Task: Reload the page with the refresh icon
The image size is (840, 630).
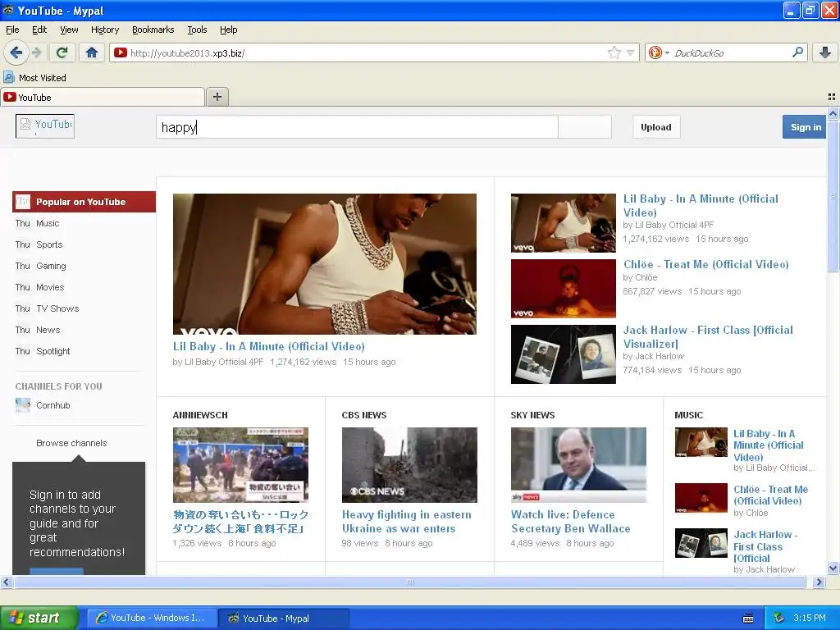Action: [62, 52]
